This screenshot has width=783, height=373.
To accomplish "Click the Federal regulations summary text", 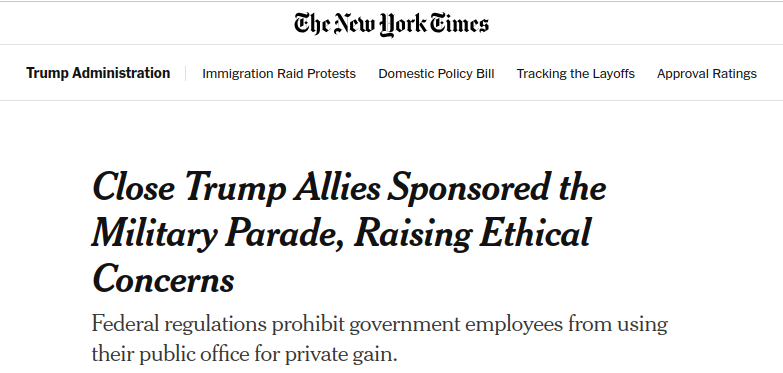I will point(380,339).
